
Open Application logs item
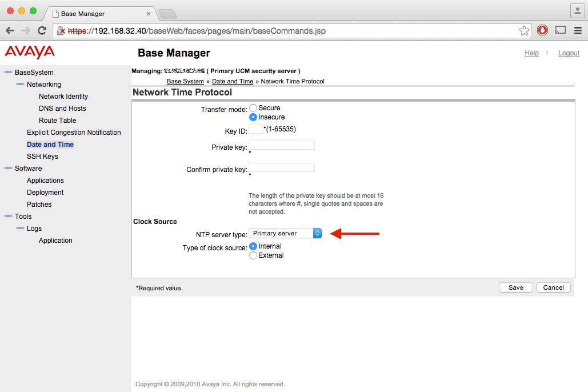[55, 241]
